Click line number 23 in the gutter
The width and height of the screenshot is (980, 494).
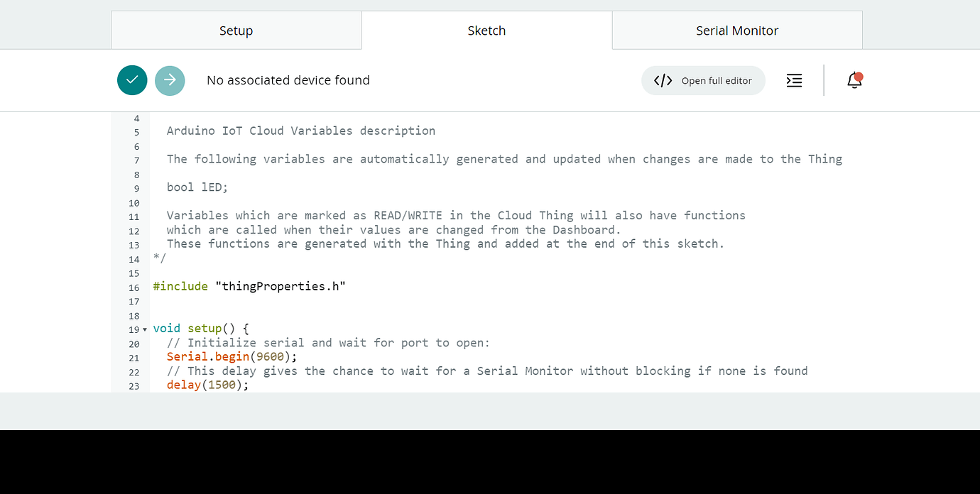[x=134, y=386]
